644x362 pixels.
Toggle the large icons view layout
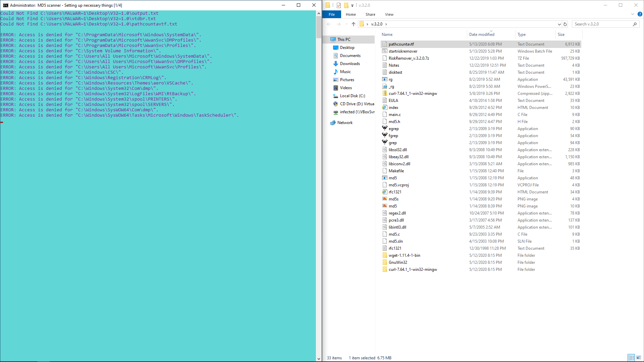click(x=639, y=358)
